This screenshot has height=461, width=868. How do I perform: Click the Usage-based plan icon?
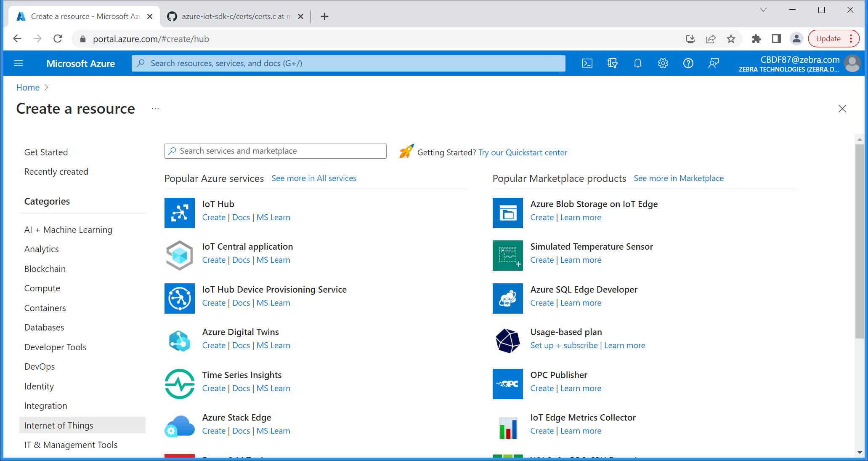tap(508, 341)
